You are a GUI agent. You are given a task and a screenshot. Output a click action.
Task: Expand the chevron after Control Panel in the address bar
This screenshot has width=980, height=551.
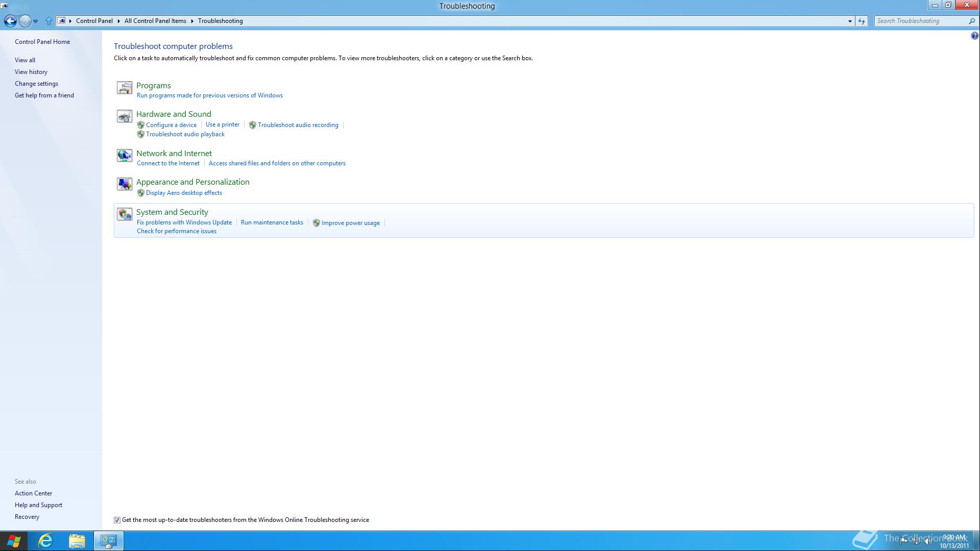[x=118, y=21]
